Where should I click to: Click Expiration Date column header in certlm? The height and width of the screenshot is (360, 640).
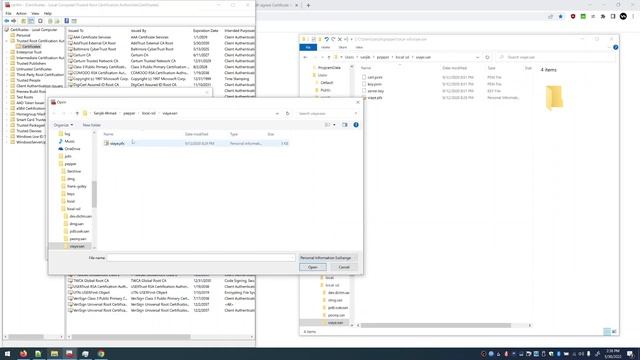(x=207, y=31)
